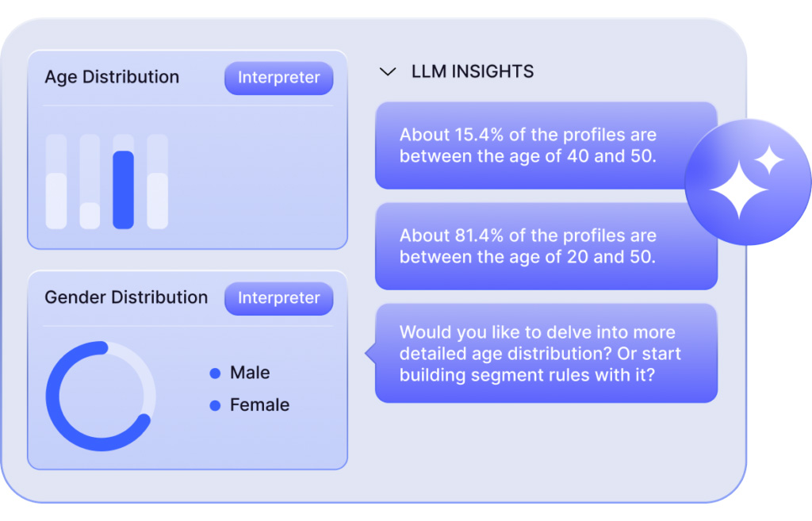812x521 pixels.
Task: Click the Gender Distribution panel title
Action: click(126, 297)
